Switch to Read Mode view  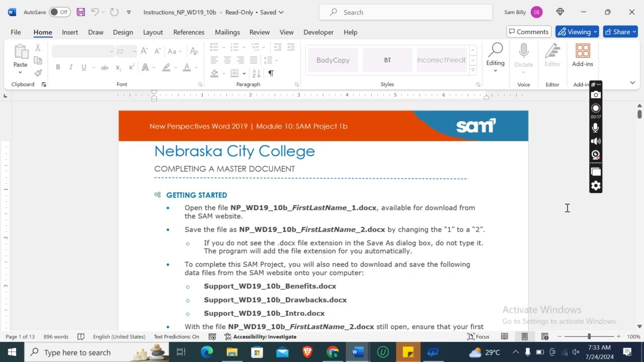(504, 336)
